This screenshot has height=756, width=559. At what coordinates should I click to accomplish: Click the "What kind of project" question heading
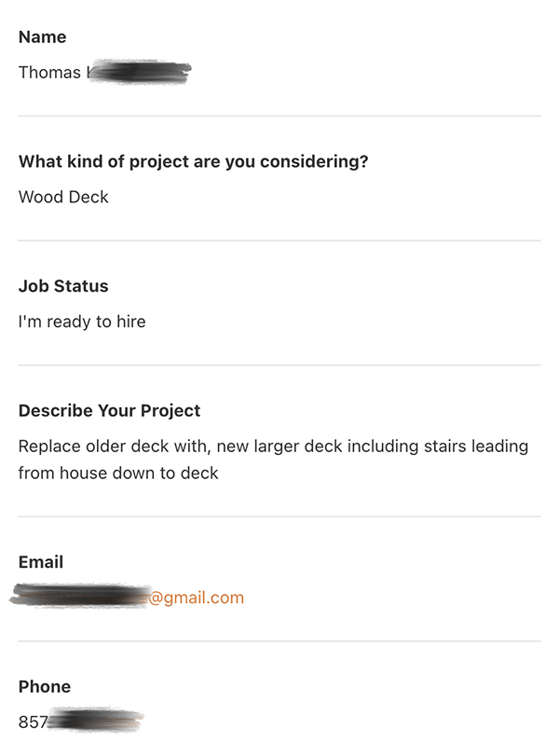click(x=193, y=161)
